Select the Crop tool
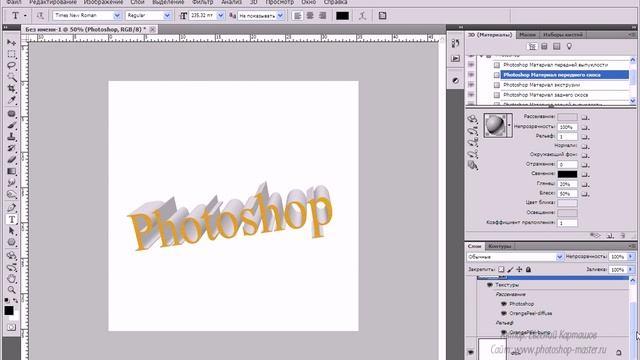 pyautogui.click(x=11, y=88)
